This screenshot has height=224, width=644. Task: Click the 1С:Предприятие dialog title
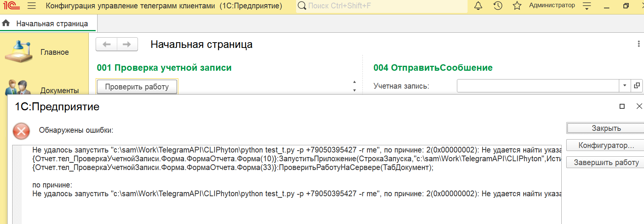coord(57,107)
